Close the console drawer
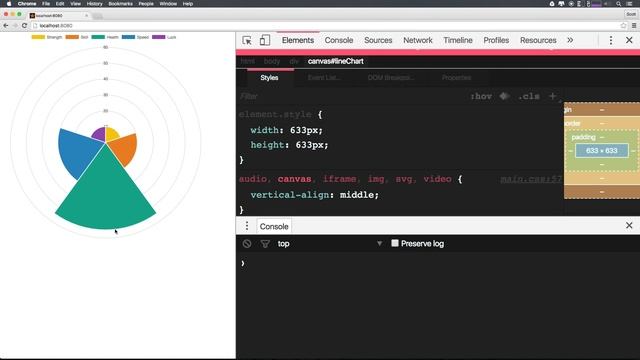 pyautogui.click(x=629, y=225)
